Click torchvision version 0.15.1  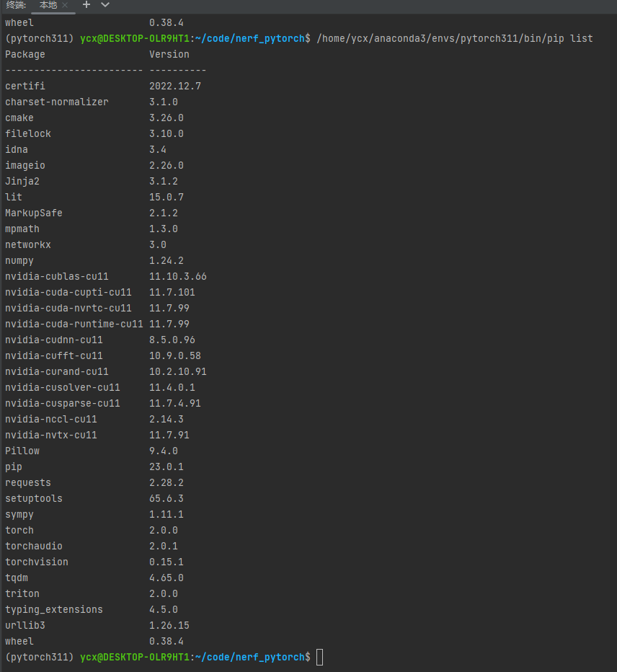pyautogui.click(x=167, y=562)
